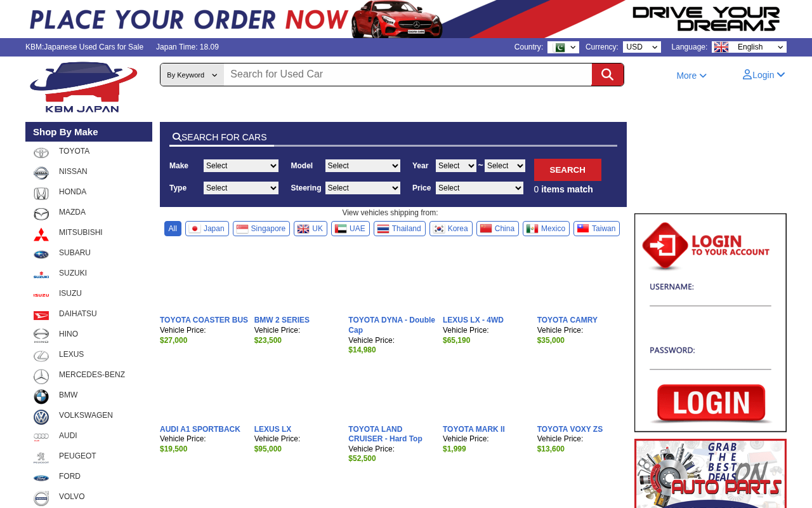
Task: Click the KBM Japan logo
Action: [83, 88]
